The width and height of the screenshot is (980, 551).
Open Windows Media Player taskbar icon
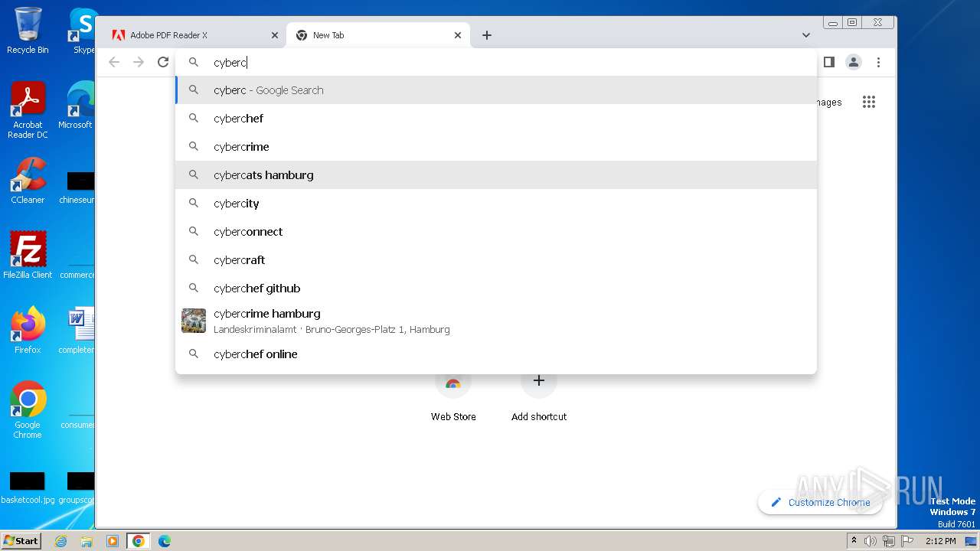113,541
